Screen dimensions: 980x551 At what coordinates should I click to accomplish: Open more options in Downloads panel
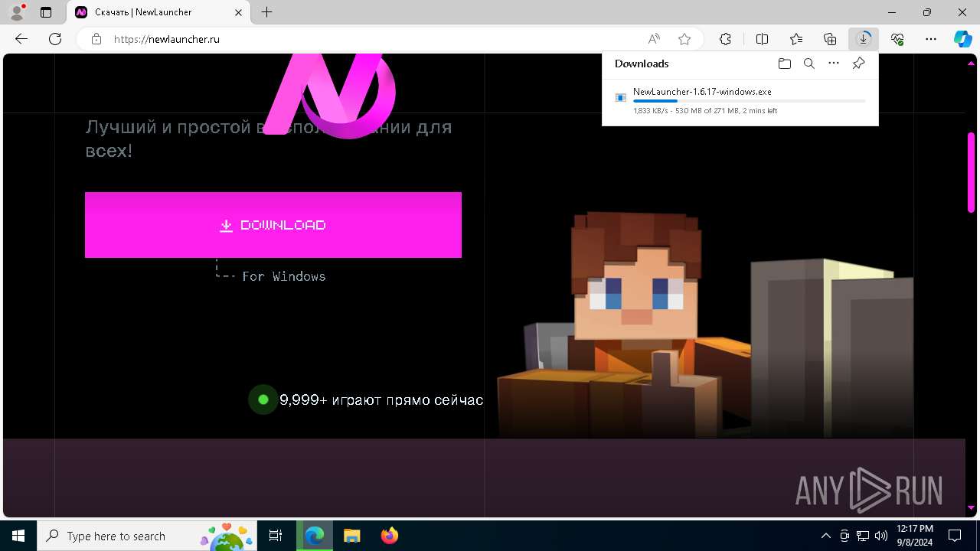click(x=834, y=64)
